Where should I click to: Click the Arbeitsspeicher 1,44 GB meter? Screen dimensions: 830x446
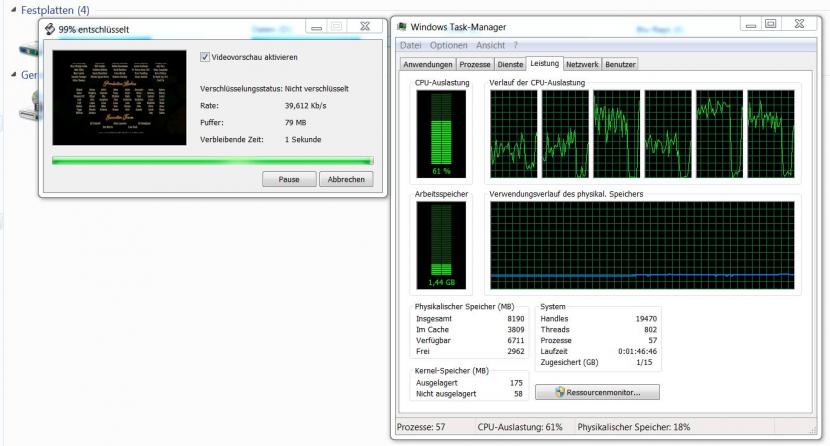click(x=441, y=245)
